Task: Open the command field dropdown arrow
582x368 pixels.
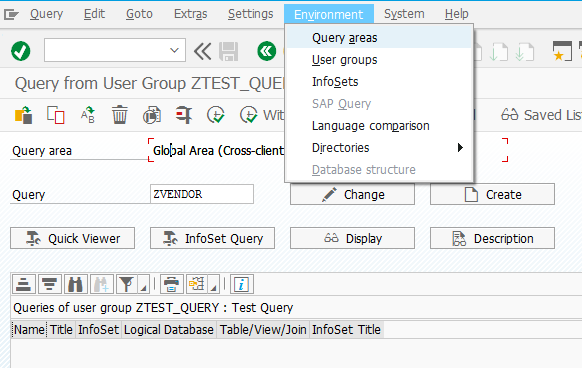Action: pyautogui.click(x=174, y=50)
